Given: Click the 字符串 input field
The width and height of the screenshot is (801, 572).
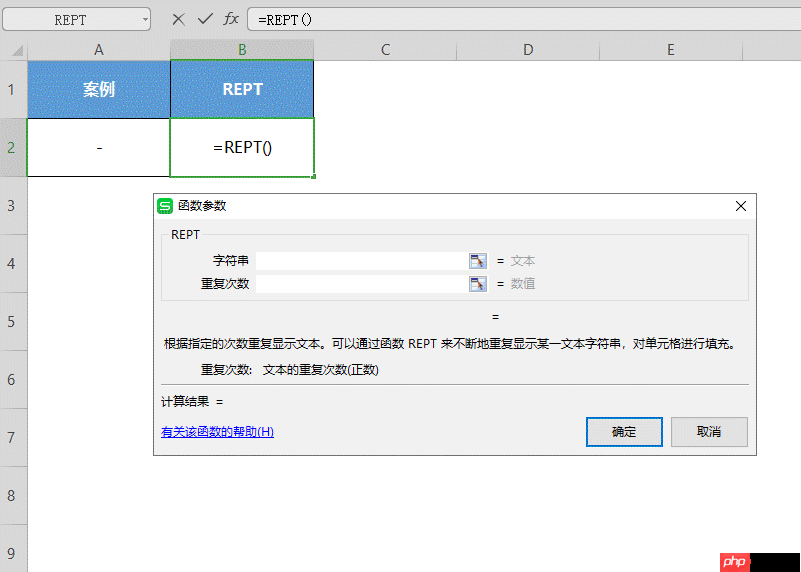Looking at the screenshot, I should click(x=361, y=260).
